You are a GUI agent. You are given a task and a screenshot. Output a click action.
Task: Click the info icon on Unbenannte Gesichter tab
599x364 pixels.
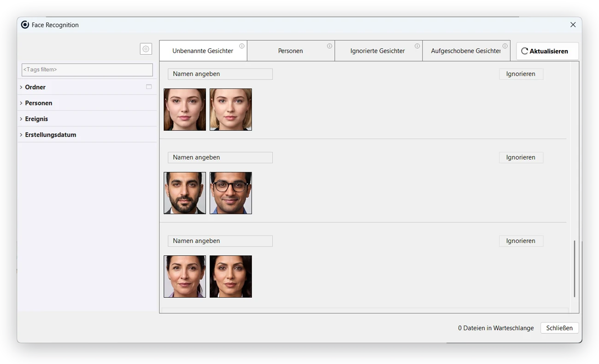241,46
